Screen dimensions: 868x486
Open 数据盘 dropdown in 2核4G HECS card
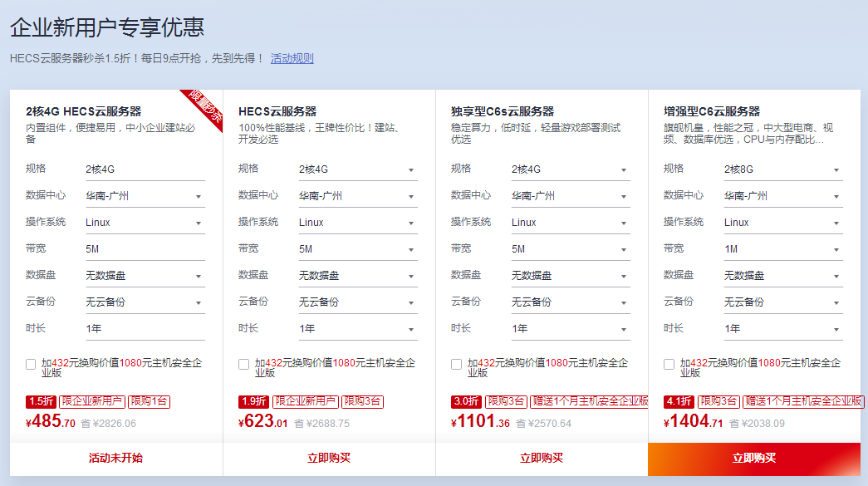point(145,276)
